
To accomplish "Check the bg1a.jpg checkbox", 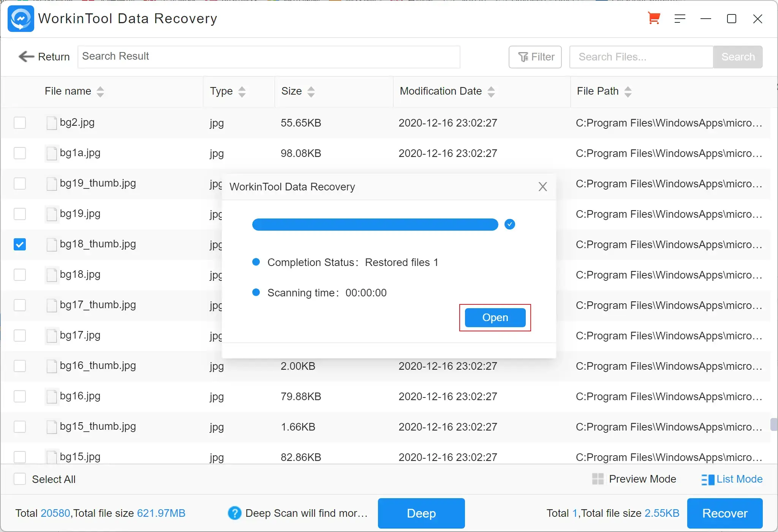I will coord(20,153).
